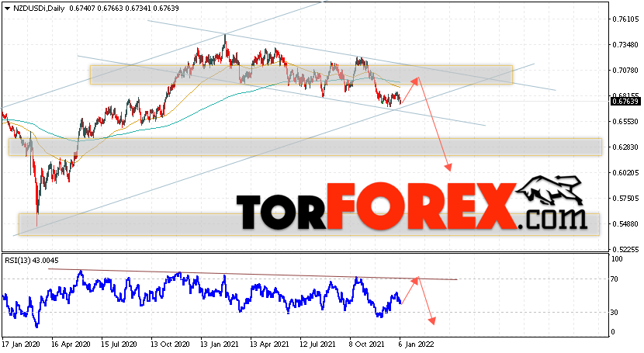Click the 0.65530 price scale value

click(625, 122)
